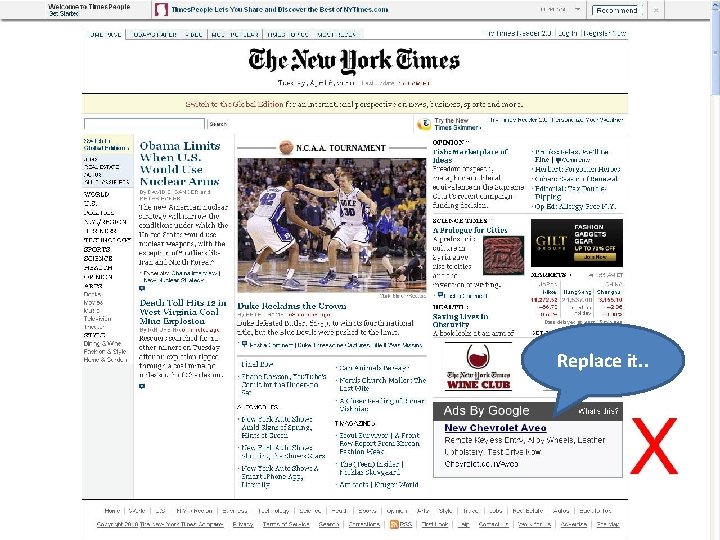
Task: Click the Times Skimmer round icon
Action: coord(424,124)
